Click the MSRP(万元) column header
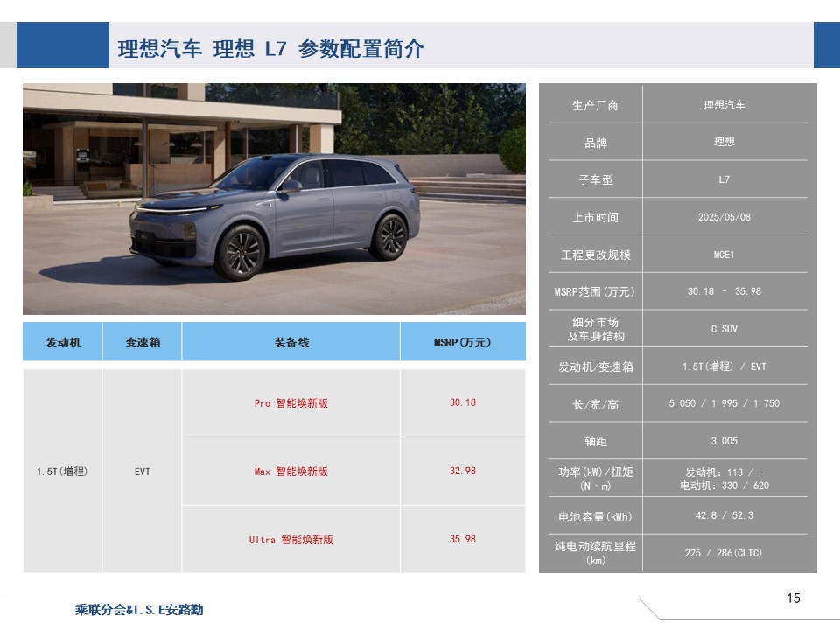Viewport: 840px width, 630px height. (463, 342)
